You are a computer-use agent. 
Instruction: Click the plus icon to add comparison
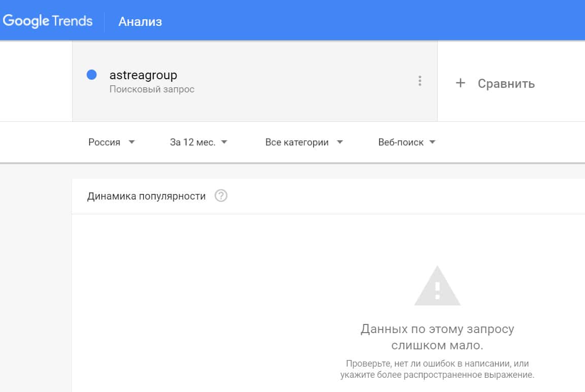coord(460,83)
